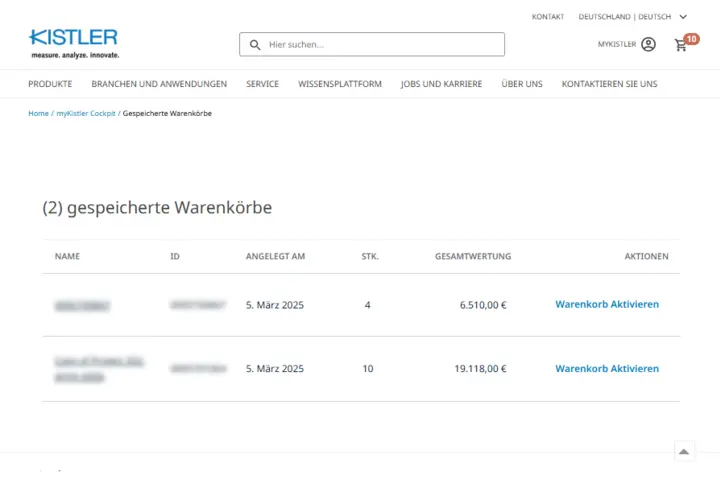
Task: Expand the Deutschland | Deutsch language dropdown
Action: point(633,17)
